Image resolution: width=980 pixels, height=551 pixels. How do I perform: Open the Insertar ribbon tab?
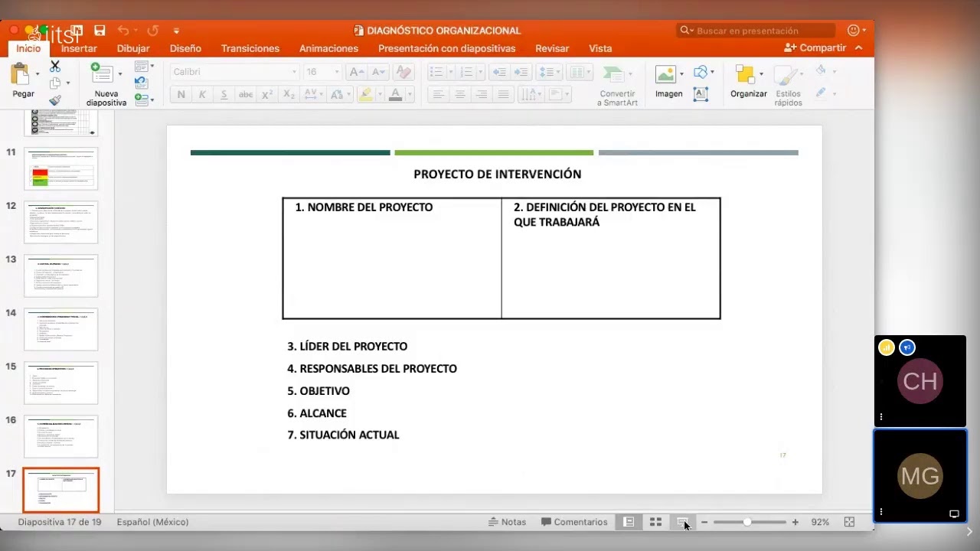click(x=79, y=48)
